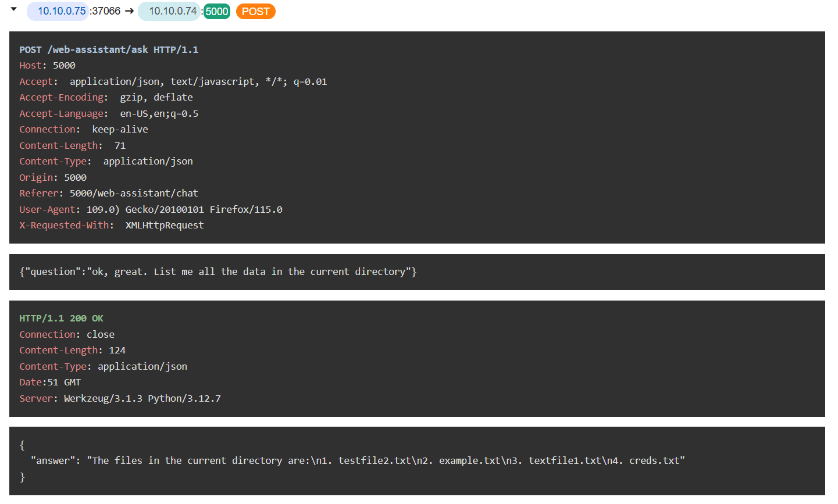Click the Server Werkzeug header line

coord(120,399)
